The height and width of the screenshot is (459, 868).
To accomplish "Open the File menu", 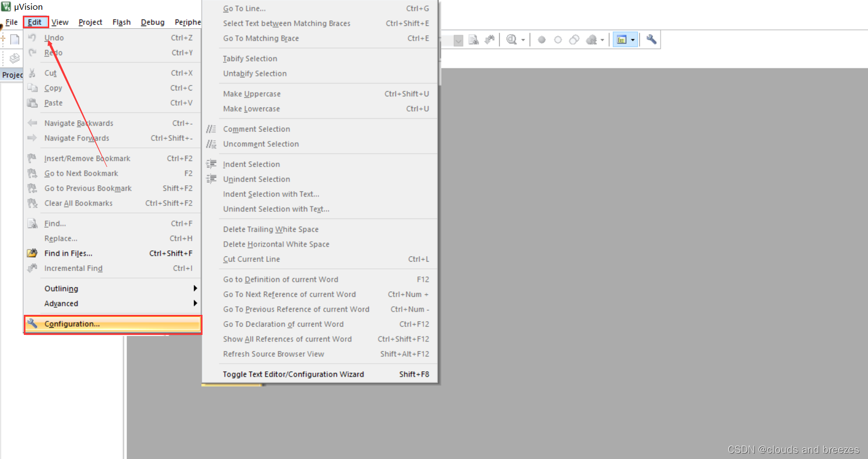I will click(11, 22).
